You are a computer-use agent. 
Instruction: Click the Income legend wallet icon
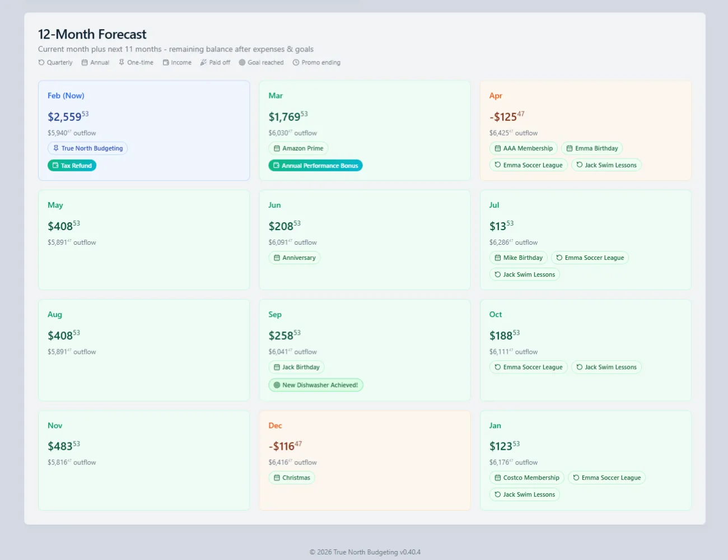(166, 63)
